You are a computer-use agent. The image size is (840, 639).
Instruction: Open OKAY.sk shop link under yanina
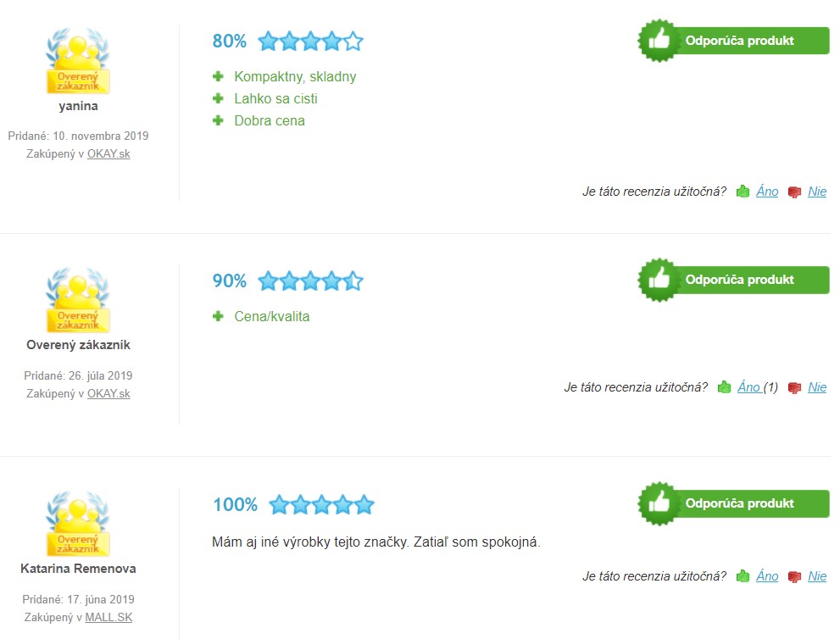[x=108, y=153]
